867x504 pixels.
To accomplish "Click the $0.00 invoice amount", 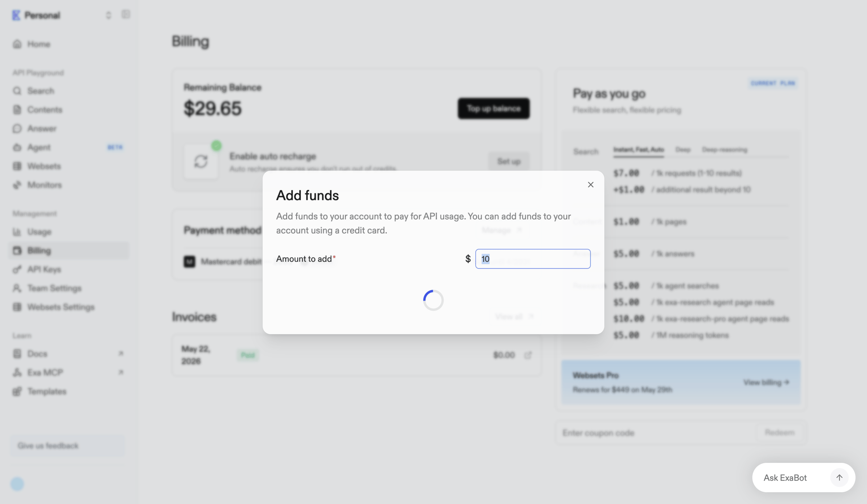I will (x=504, y=355).
